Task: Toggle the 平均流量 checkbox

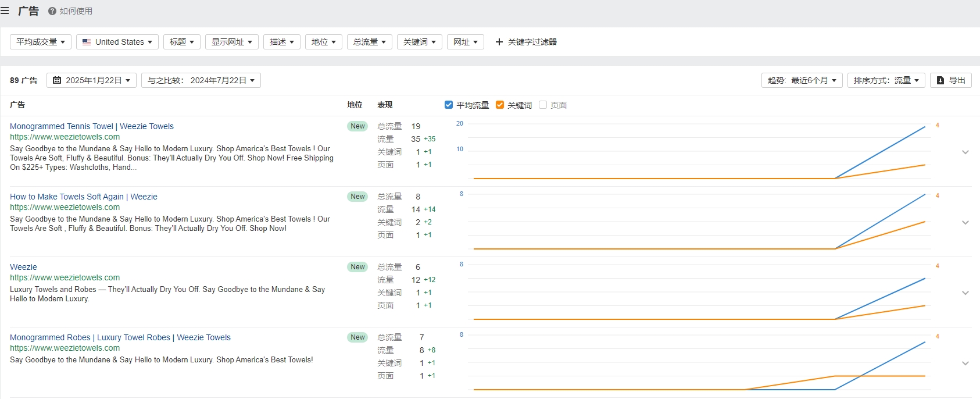Action: 449,105
